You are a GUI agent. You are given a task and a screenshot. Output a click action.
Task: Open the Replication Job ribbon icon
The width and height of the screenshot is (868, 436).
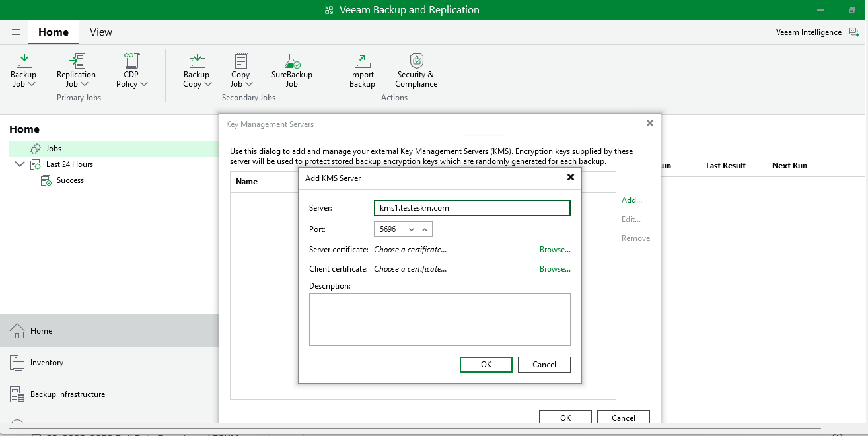[x=77, y=61]
